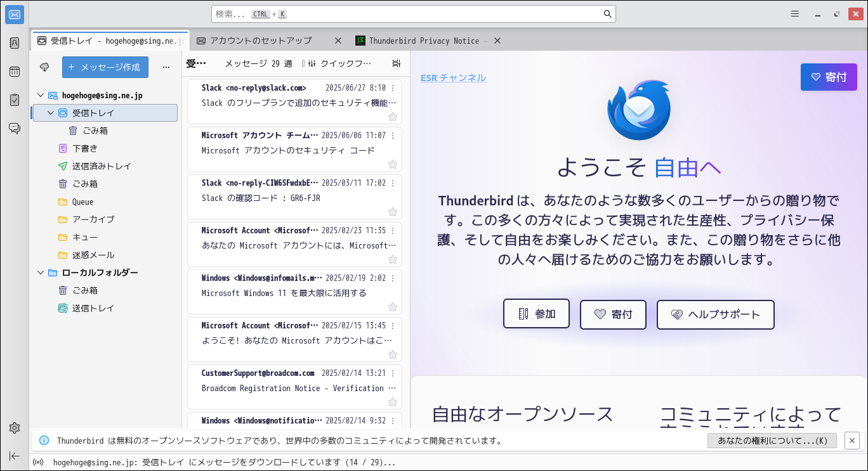Screen dimensions: 868x471
Task: Open Settings from the gear icon
Action: coord(15,428)
